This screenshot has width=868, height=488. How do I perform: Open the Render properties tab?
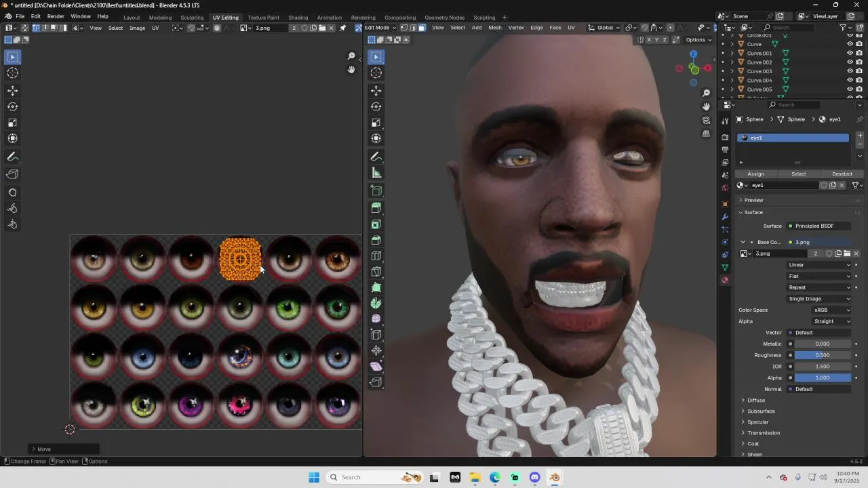725,137
